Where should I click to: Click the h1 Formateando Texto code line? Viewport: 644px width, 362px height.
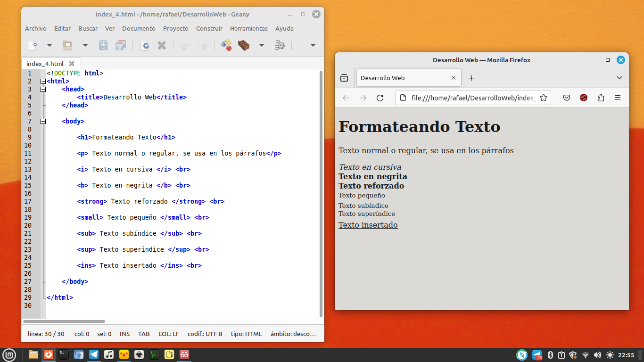pos(126,137)
